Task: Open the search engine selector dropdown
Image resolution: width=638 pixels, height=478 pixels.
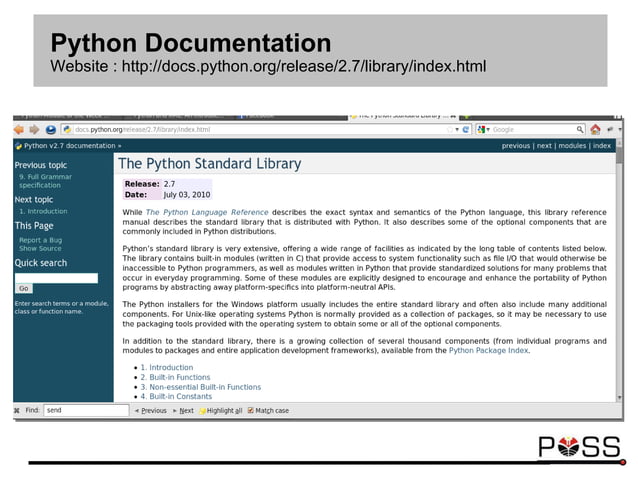Action: [x=484, y=130]
